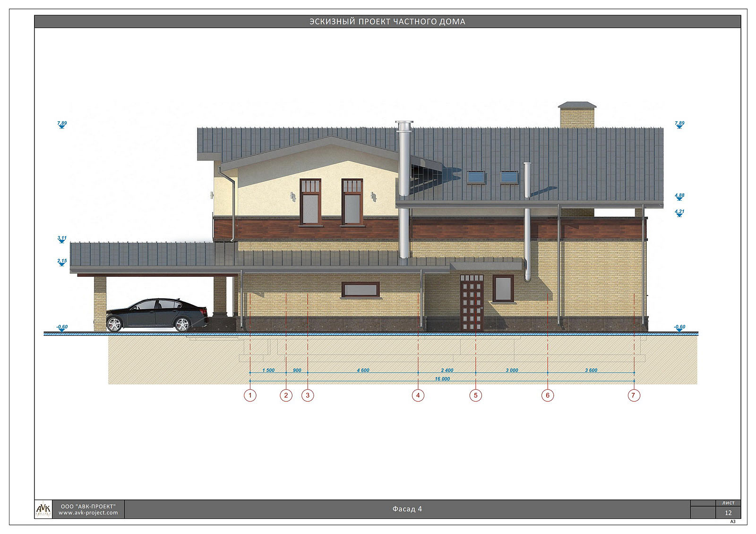Click the 'ЛИСТ' label in title block
Screen dimensions: 756x534
(728, 503)
